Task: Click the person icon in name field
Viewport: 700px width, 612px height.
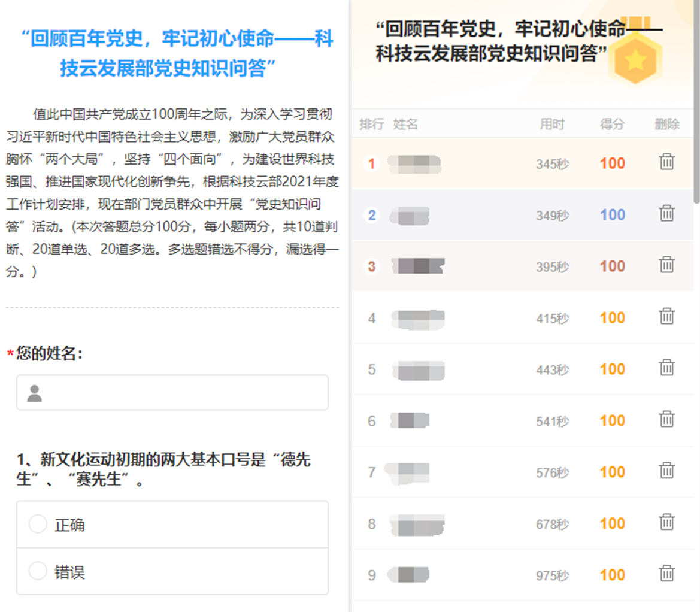Action: pyautogui.click(x=35, y=393)
